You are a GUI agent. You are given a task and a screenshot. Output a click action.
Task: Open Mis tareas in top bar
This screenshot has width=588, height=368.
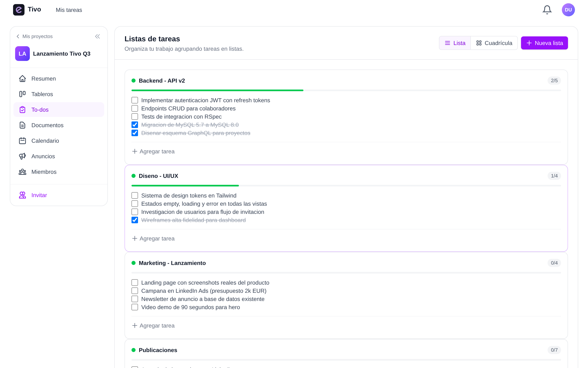(69, 10)
